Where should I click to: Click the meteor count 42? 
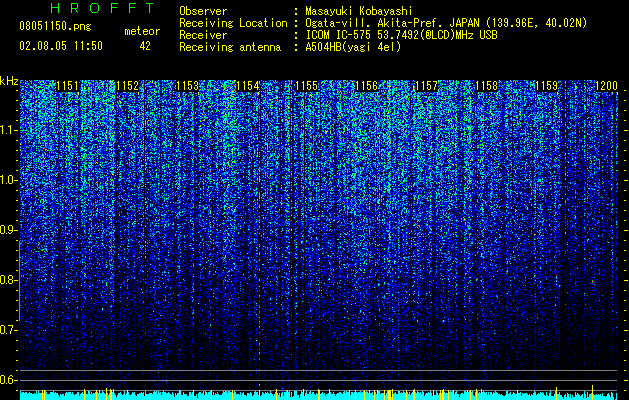pos(145,46)
